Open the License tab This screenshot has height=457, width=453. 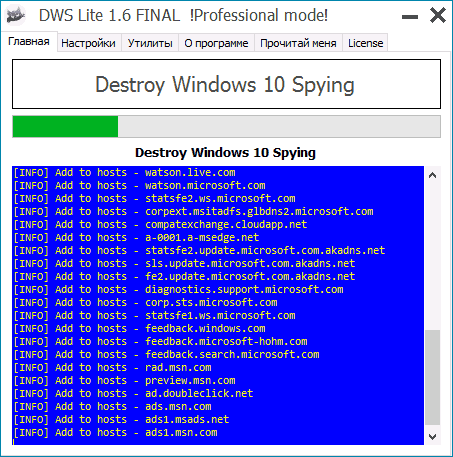[365, 43]
